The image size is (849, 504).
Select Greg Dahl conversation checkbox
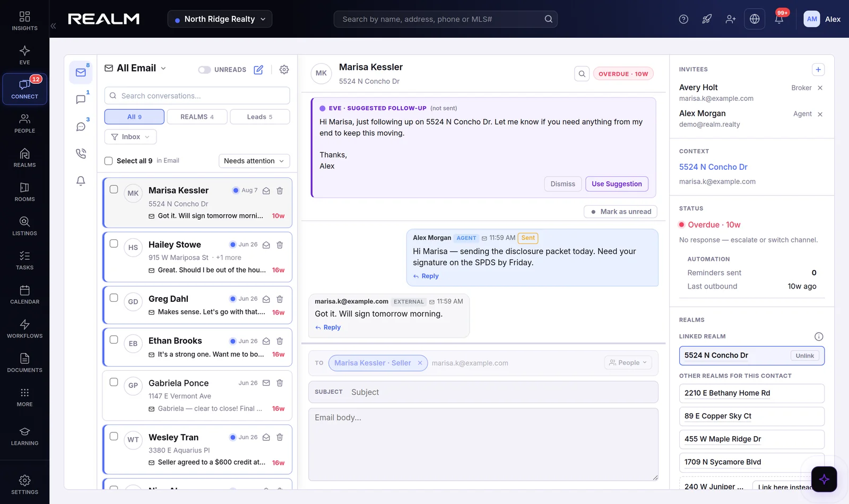tap(114, 298)
